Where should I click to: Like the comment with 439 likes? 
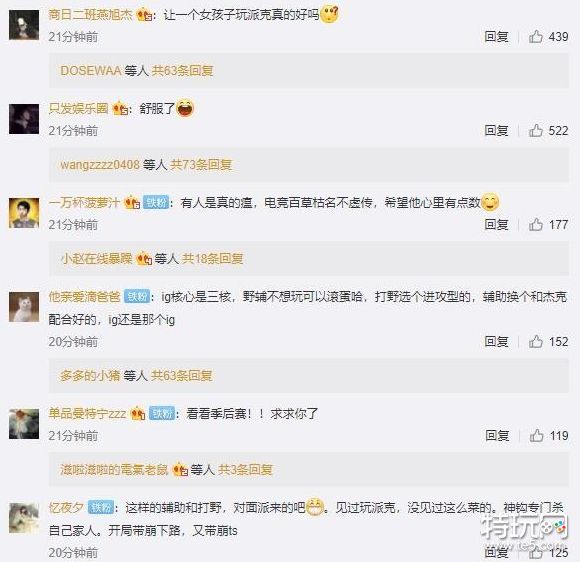coord(536,37)
